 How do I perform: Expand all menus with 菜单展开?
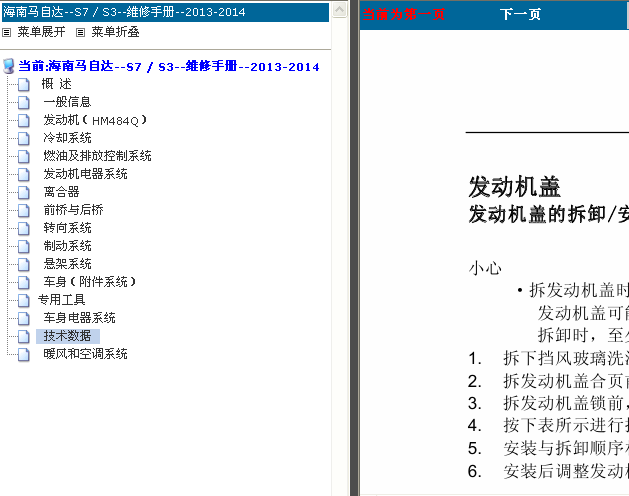tap(41, 32)
